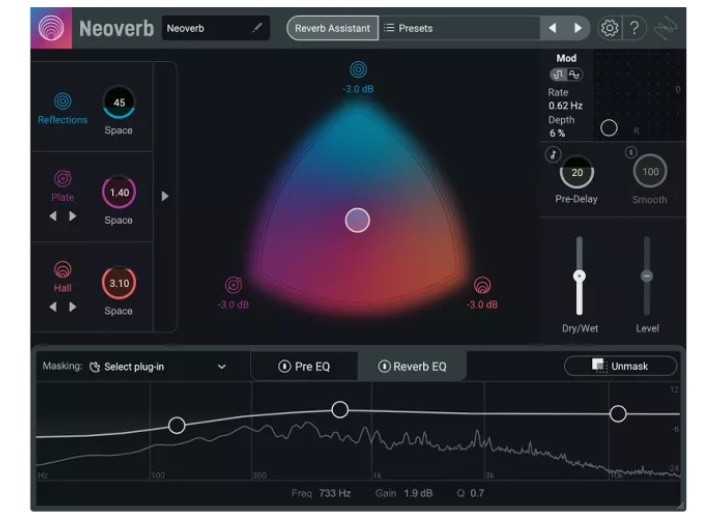The width and height of the screenshot is (720, 517).
Task: Toggle the Smooth power button
Action: click(x=631, y=152)
